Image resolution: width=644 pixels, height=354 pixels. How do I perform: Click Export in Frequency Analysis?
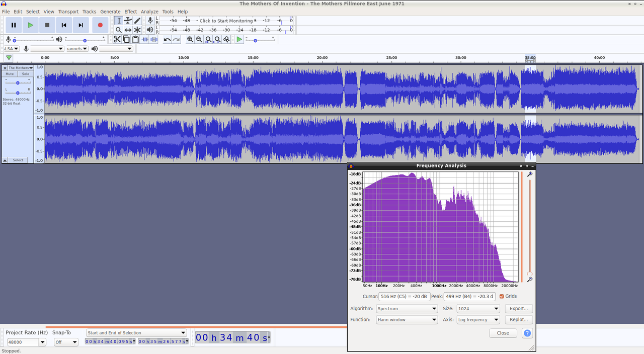pos(518,309)
